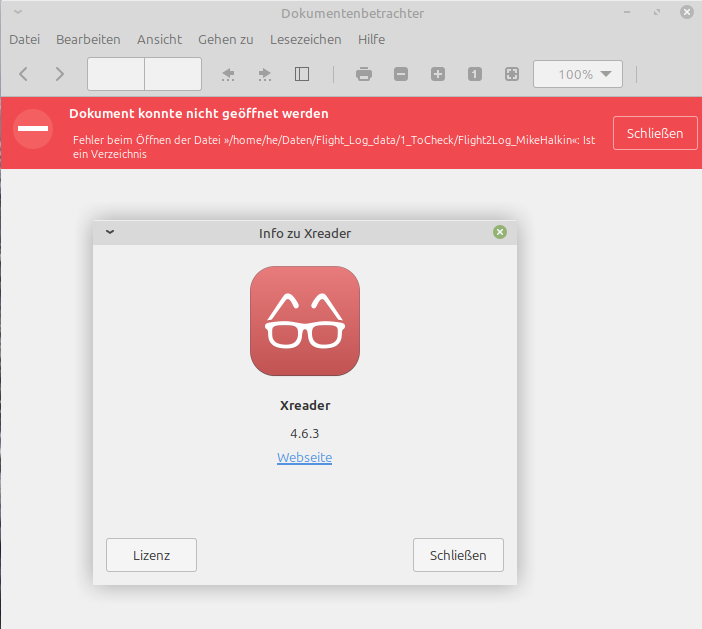Open the Bearbeiten menu
The width and height of the screenshot is (702, 629).
[x=88, y=40]
